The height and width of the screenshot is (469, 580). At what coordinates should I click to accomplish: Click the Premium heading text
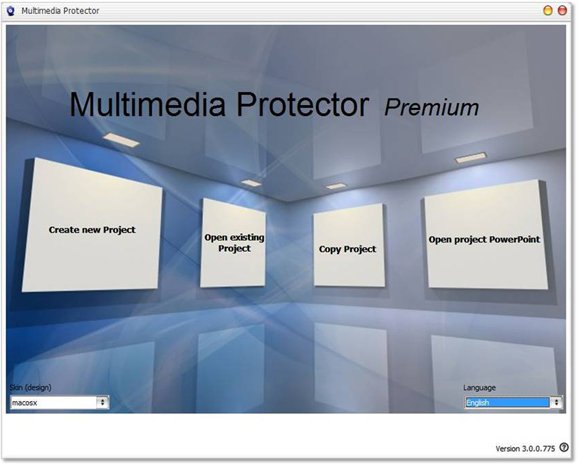pyautogui.click(x=432, y=108)
